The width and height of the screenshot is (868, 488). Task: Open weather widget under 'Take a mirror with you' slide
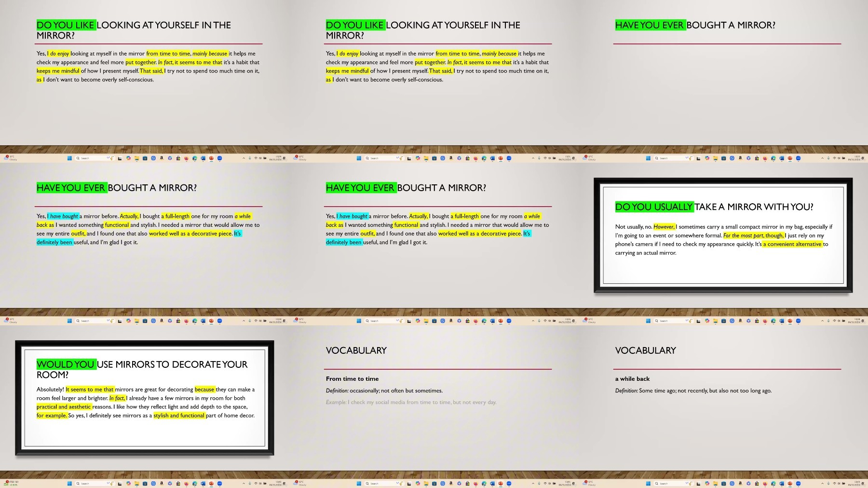click(590, 321)
